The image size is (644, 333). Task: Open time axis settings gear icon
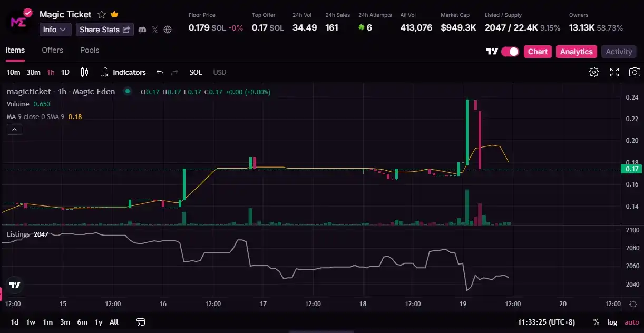coord(633,304)
